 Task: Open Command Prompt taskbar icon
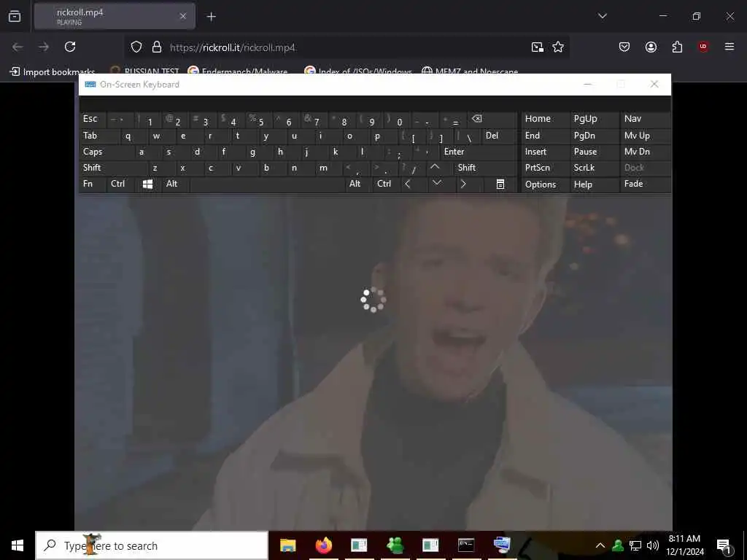[x=466, y=545]
